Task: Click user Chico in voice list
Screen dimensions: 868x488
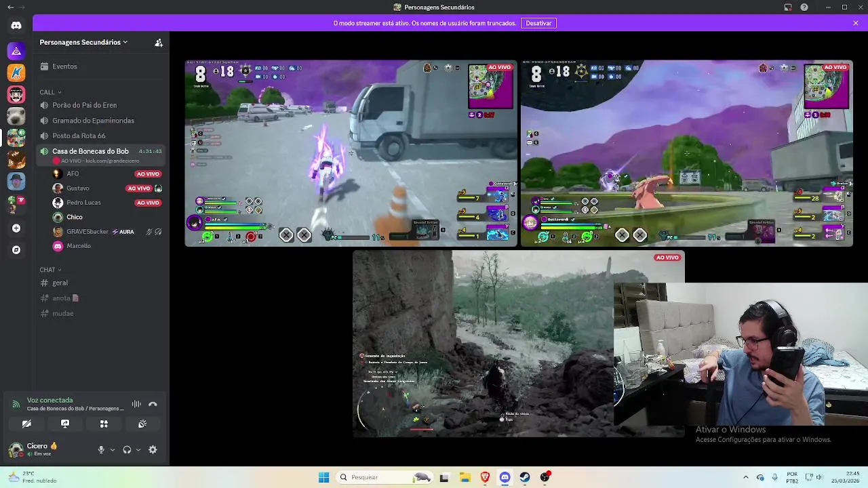Action: pyautogui.click(x=75, y=217)
